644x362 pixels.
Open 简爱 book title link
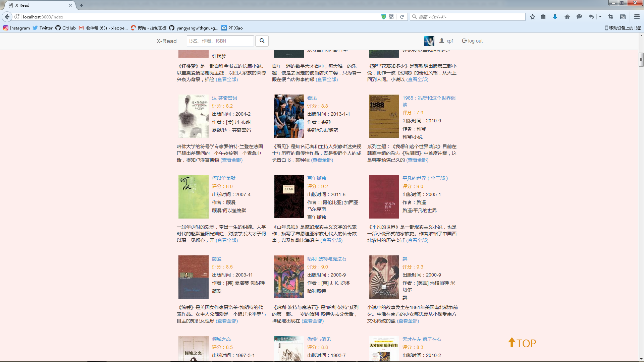click(217, 259)
